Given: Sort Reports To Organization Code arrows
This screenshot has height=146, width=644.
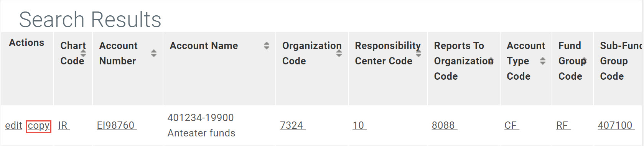Looking at the screenshot, I should 491,61.
